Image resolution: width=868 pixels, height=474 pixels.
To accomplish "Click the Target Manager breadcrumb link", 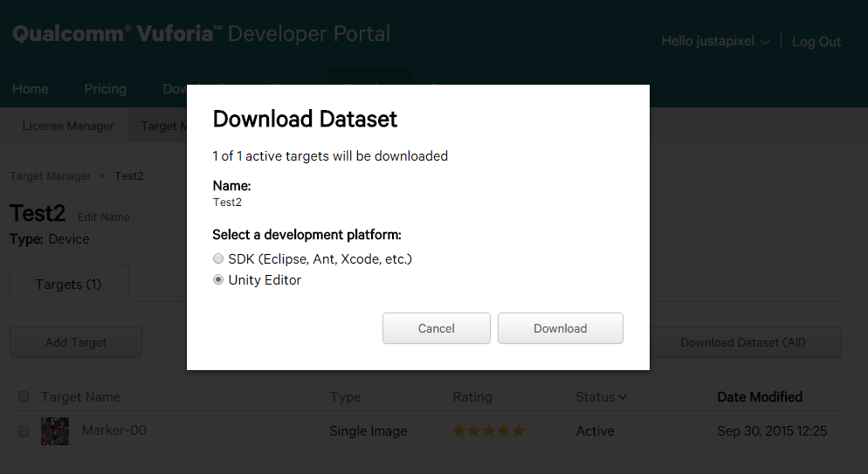I will point(51,176).
